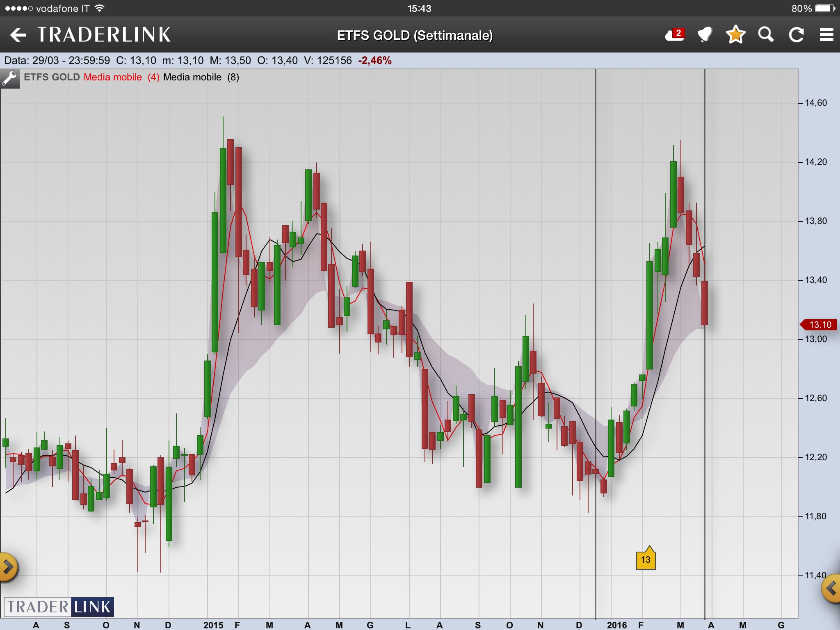Expand the right side panel arrow
The height and width of the screenshot is (630, 840).
[832, 589]
